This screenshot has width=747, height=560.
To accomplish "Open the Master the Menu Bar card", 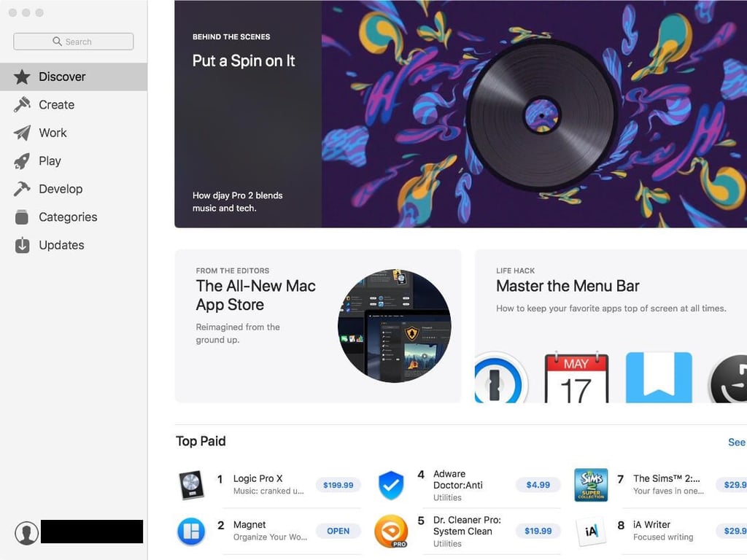I will [611, 326].
